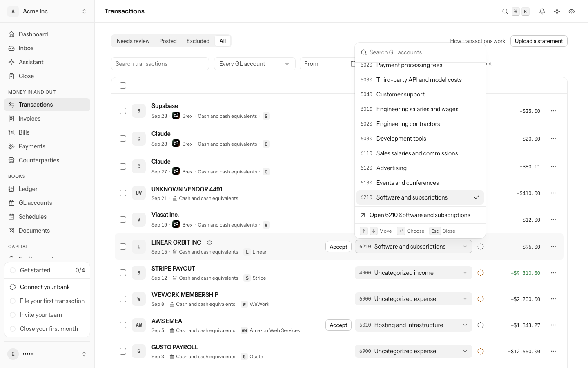Go to Dashboard in sidebar
The image size is (588, 368).
pos(47,34)
